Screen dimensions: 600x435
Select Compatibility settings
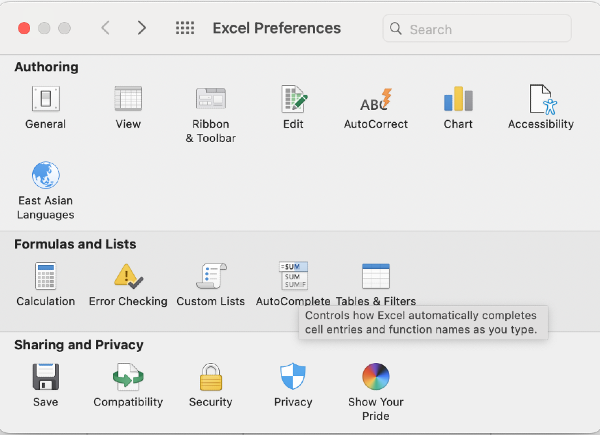point(128,377)
